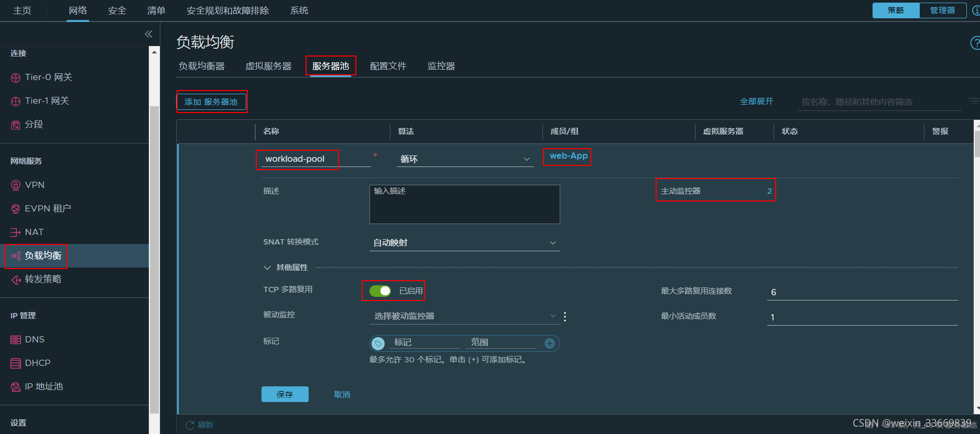
Task: Click the 名称 column header
Action: pyautogui.click(x=271, y=131)
